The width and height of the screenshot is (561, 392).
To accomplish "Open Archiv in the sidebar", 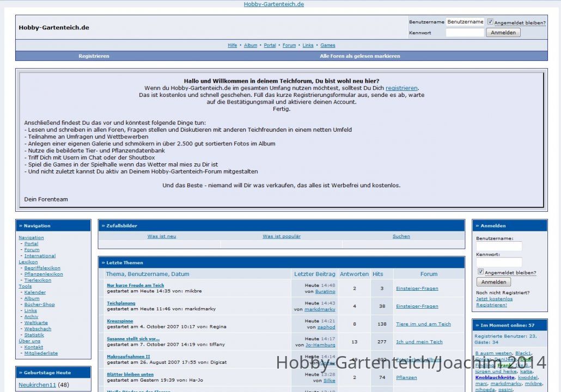I will point(31,316).
